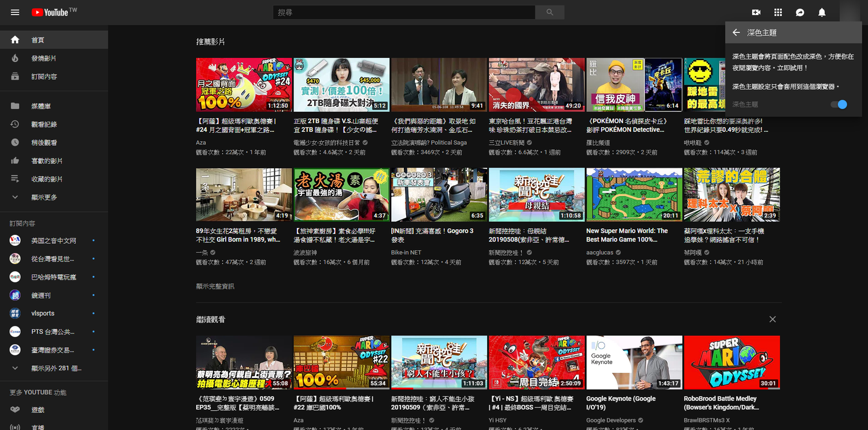Select 首頁 in the sidebar
868x430 pixels.
[54, 40]
